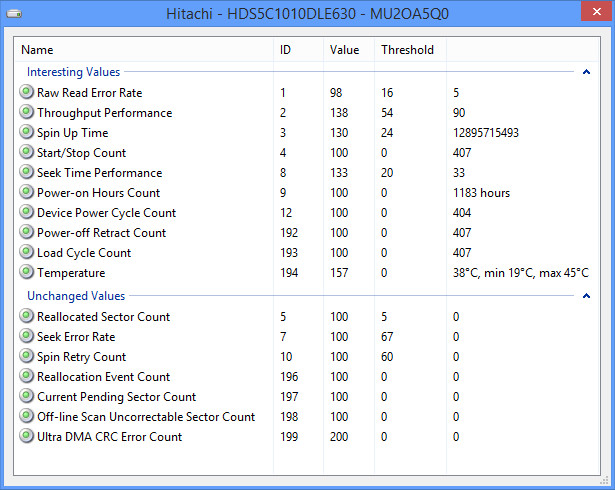Click the Temperature status icon
Screen dimensions: 615x490
tap(26, 272)
